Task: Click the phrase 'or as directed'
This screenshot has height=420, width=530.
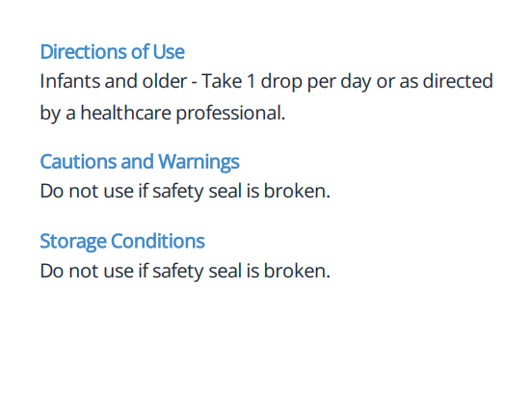Action: point(435,81)
